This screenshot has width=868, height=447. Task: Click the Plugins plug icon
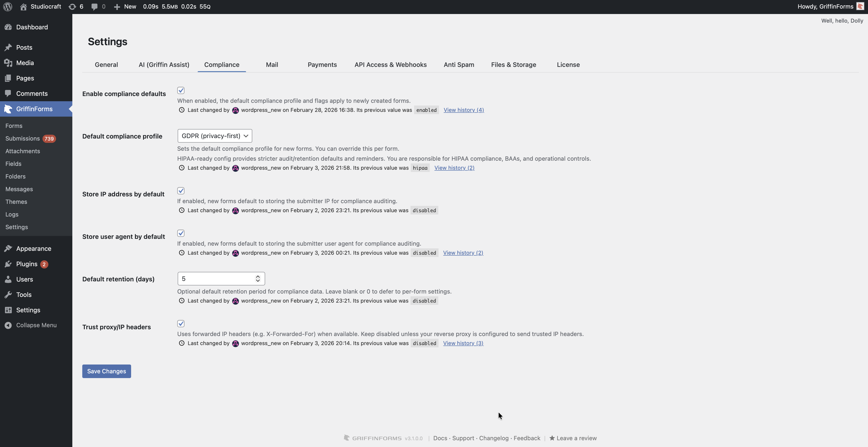click(8, 264)
